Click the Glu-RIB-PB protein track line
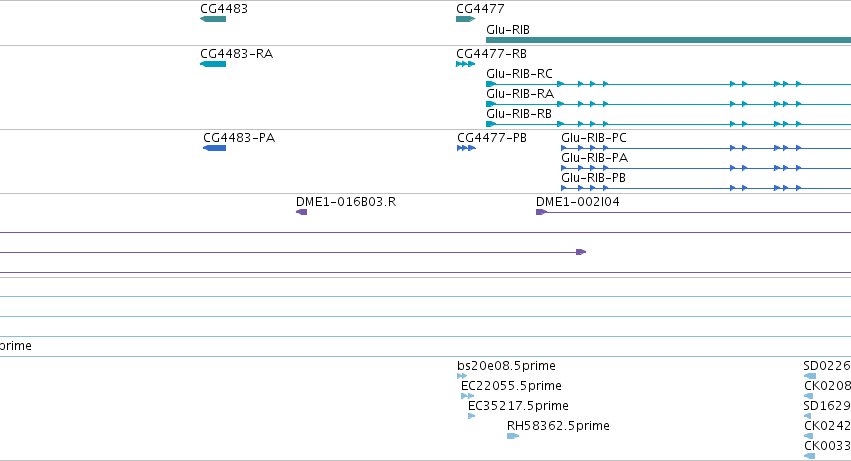The width and height of the screenshot is (851, 461). [x=706, y=188]
